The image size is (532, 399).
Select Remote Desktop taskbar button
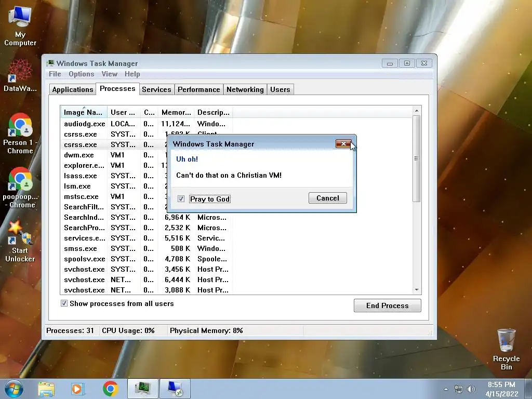(x=175, y=389)
